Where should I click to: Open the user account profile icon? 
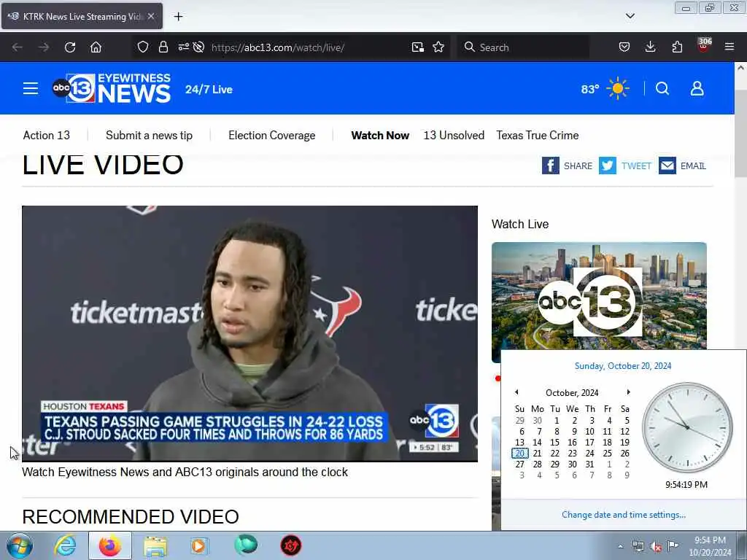[x=697, y=88]
